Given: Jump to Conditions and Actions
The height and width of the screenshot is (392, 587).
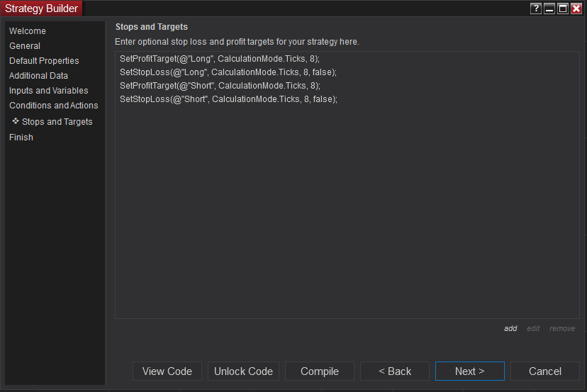Looking at the screenshot, I should 54,106.
